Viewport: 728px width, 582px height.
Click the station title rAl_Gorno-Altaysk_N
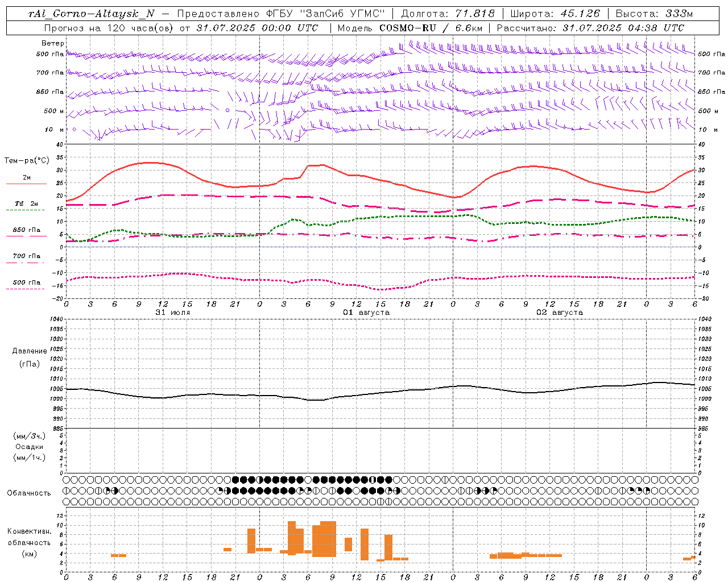(91, 14)
